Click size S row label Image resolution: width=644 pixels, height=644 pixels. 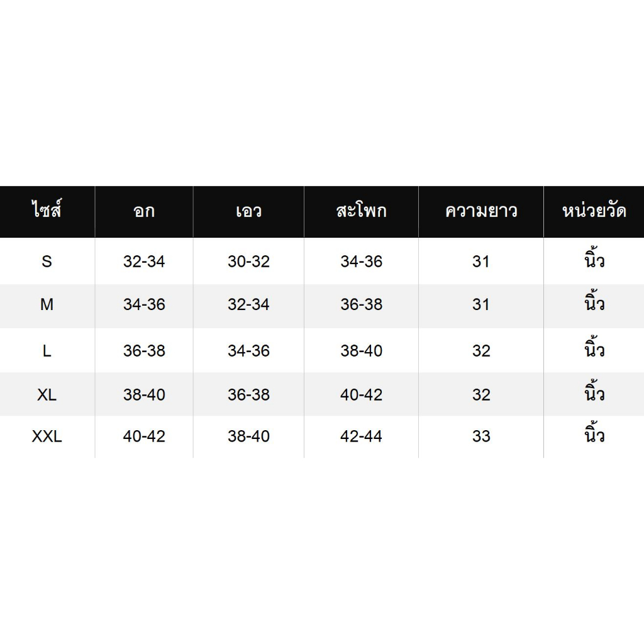click(47, 261)
